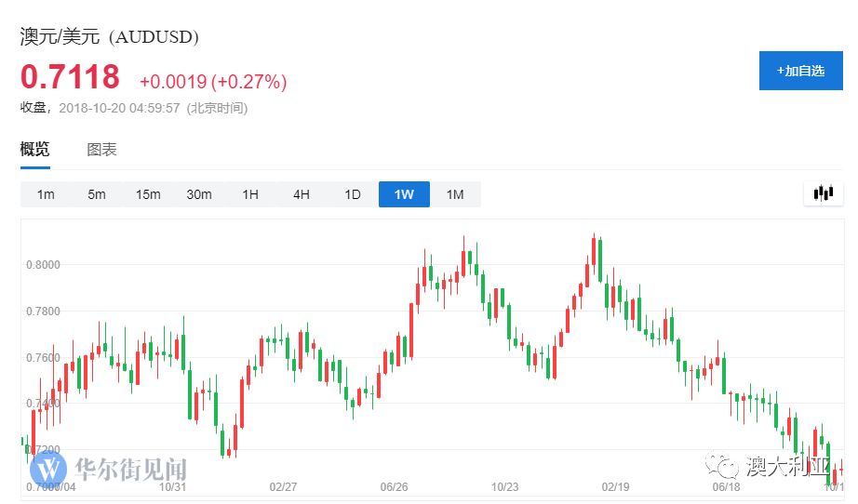The width and height of the screenshot is (858, 504).
Task: Switch chart to 1M monthly interval
Action: (455, 194)
